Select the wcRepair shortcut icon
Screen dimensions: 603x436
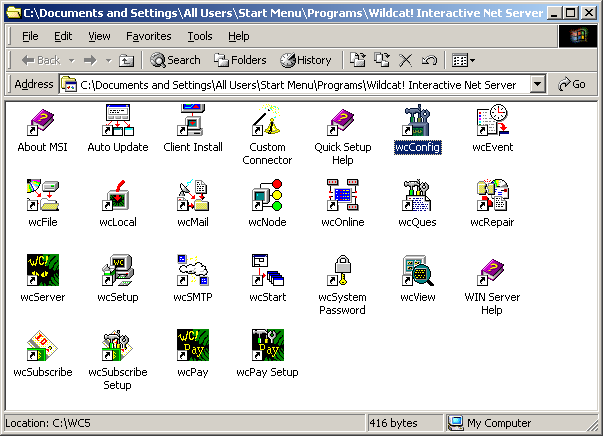click(x=493, y=195)
